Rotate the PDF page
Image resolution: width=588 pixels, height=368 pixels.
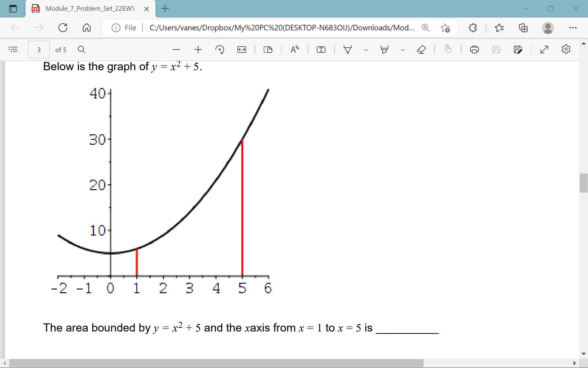pos(220,49)
